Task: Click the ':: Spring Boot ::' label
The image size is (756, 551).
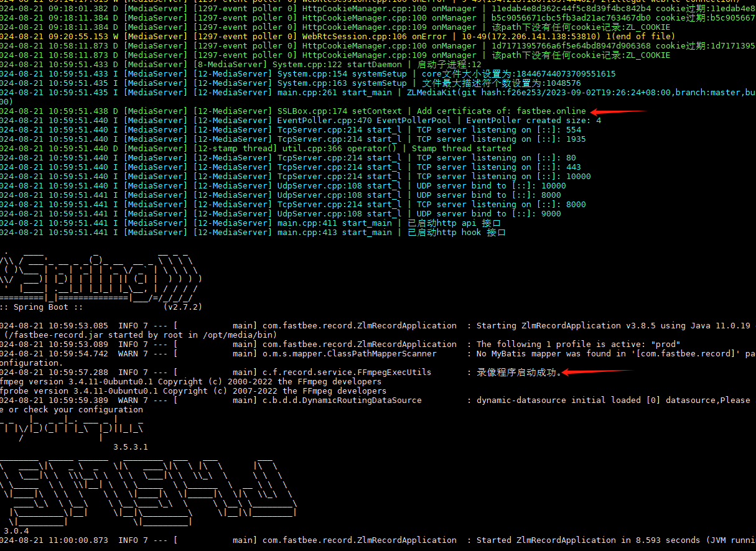Action: pos(41,307)
